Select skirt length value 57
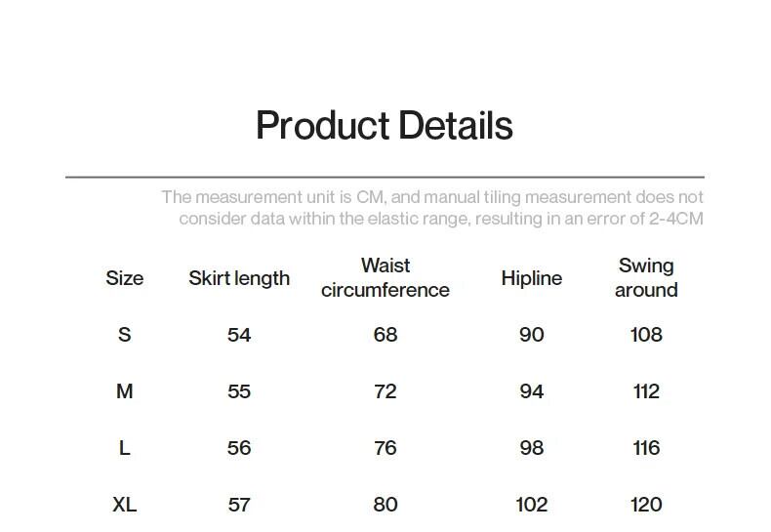 pyautogui.click(x=239, y=505)
